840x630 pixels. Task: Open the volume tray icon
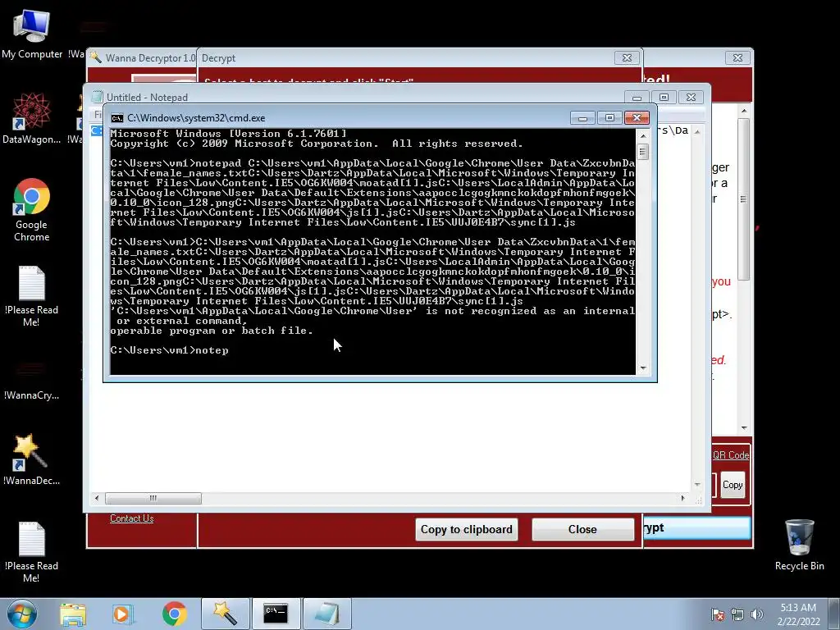757,614
